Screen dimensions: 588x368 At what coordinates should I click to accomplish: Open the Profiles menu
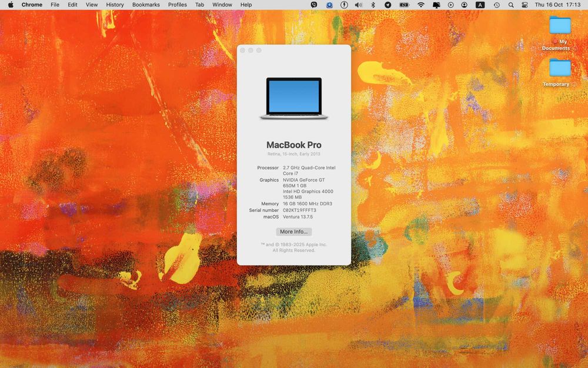178,5
